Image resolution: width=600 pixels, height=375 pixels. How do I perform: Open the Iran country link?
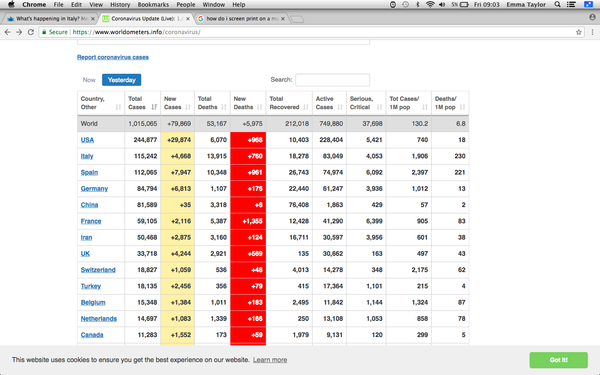coord(86,237)
